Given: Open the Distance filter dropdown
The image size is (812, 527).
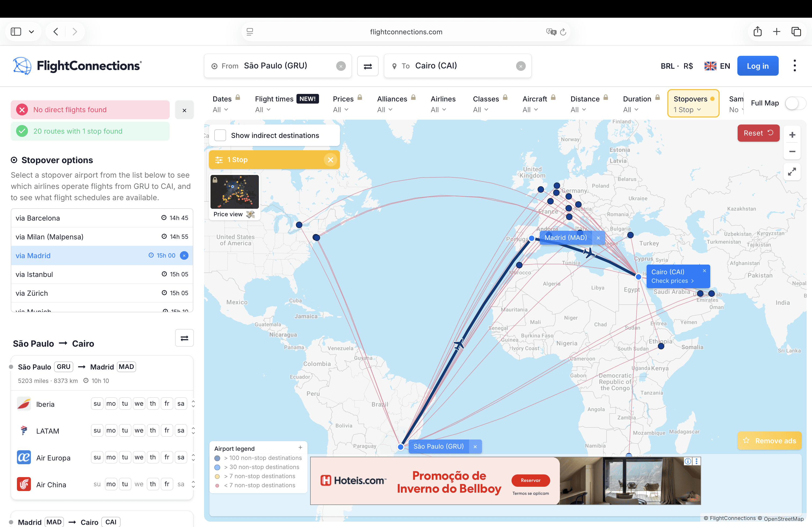Looking at the screenshot, I should point(589,104).
